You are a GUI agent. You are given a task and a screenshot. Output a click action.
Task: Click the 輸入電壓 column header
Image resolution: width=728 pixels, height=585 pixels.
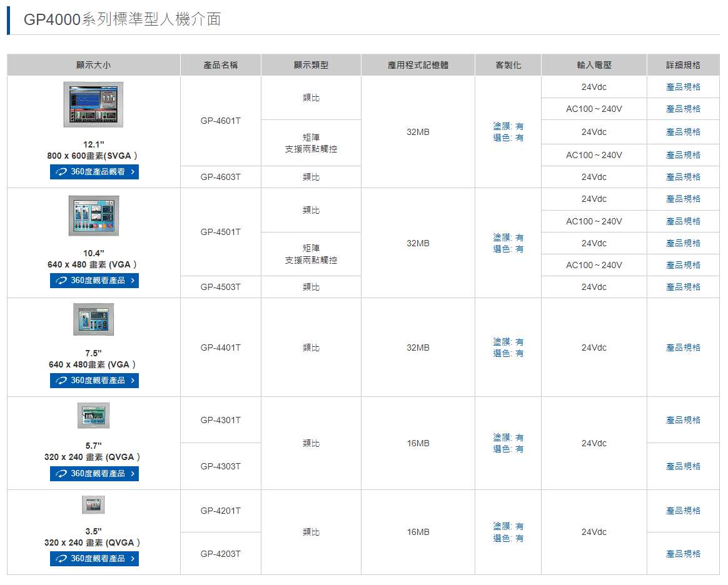point(594,65)
